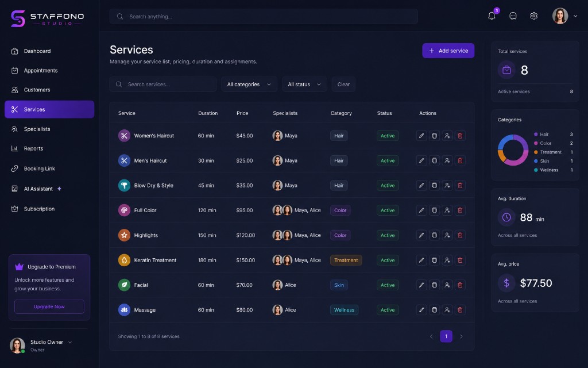
Task: Click the Facial leaf icon
Action: click(x=124, y=285)
